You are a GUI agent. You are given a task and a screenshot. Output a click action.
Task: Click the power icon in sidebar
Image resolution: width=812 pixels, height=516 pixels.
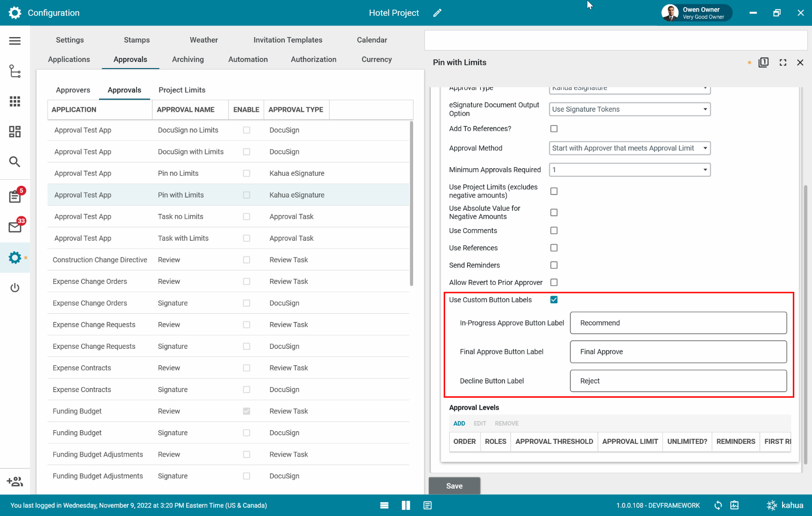tap(15, 288)
